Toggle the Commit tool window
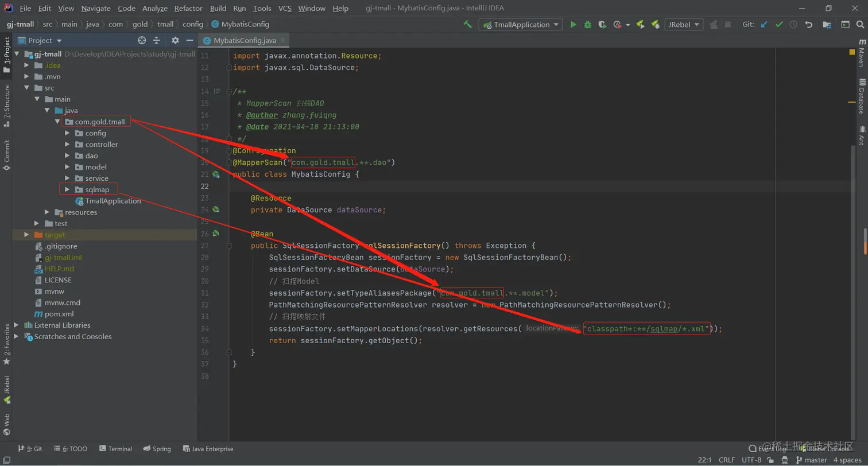The height and width of the screenshot is (466, 868). pos(6,155)
